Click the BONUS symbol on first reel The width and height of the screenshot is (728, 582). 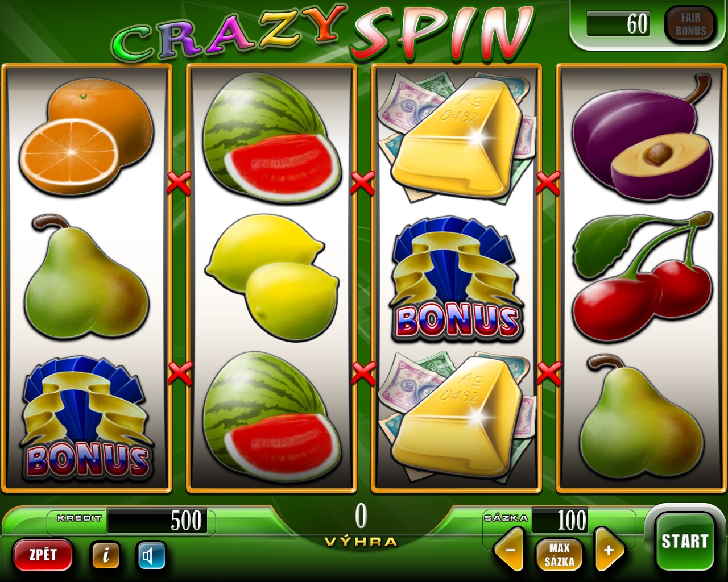tap(87, 418)
